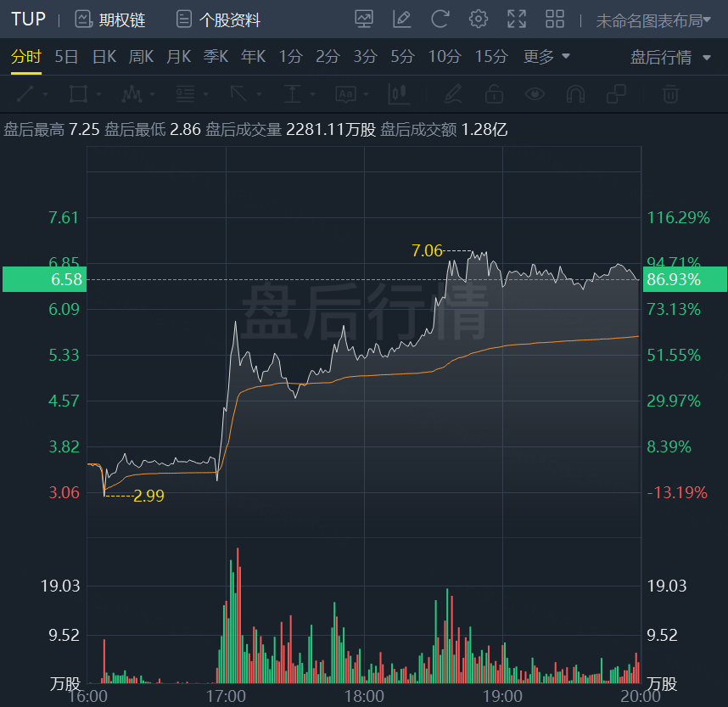Open chart settings gear icon
This screenshot has height=707, width=728.
[x=479, y=20]
